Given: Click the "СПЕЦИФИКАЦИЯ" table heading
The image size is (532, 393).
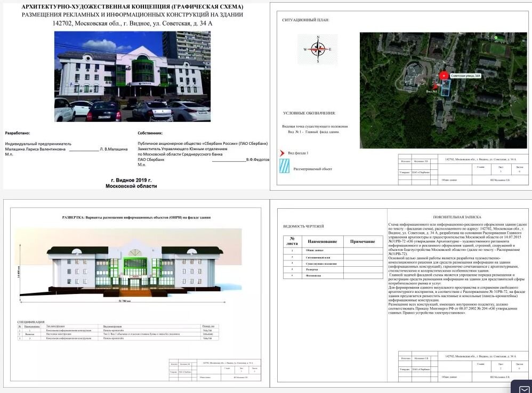Looking at the screenshot, I should (x=31, y=322).
